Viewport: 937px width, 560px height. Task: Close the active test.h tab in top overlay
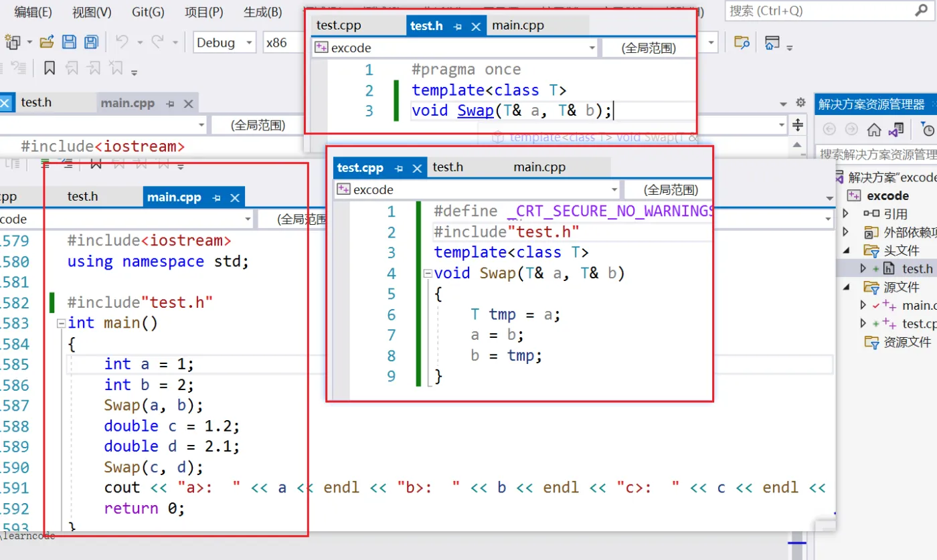[476, 27]
